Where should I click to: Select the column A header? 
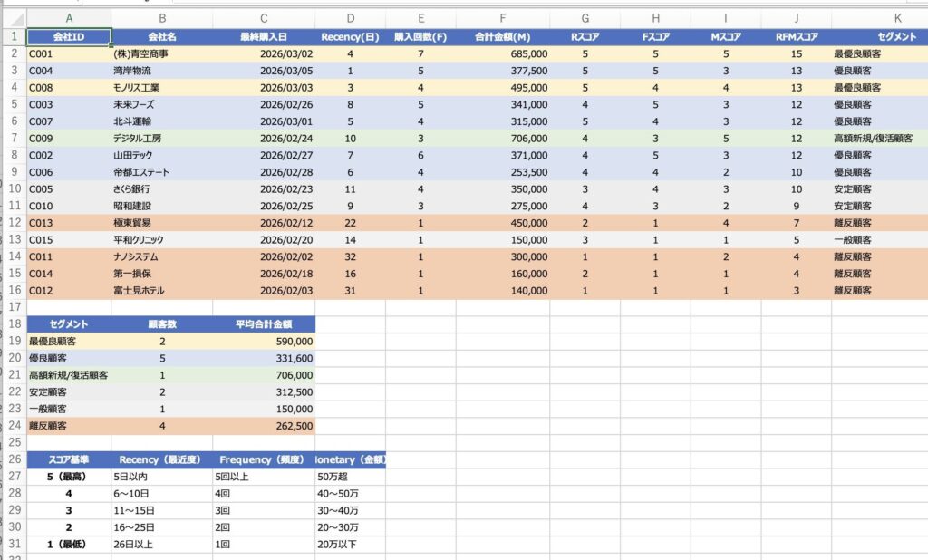(69, 18)
